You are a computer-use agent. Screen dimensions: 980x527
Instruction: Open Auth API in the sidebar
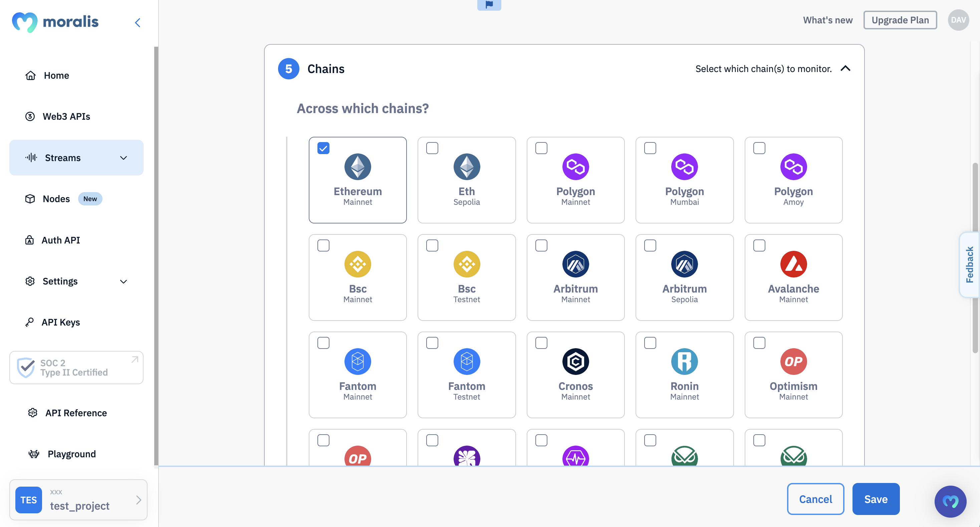click(76, 240)
